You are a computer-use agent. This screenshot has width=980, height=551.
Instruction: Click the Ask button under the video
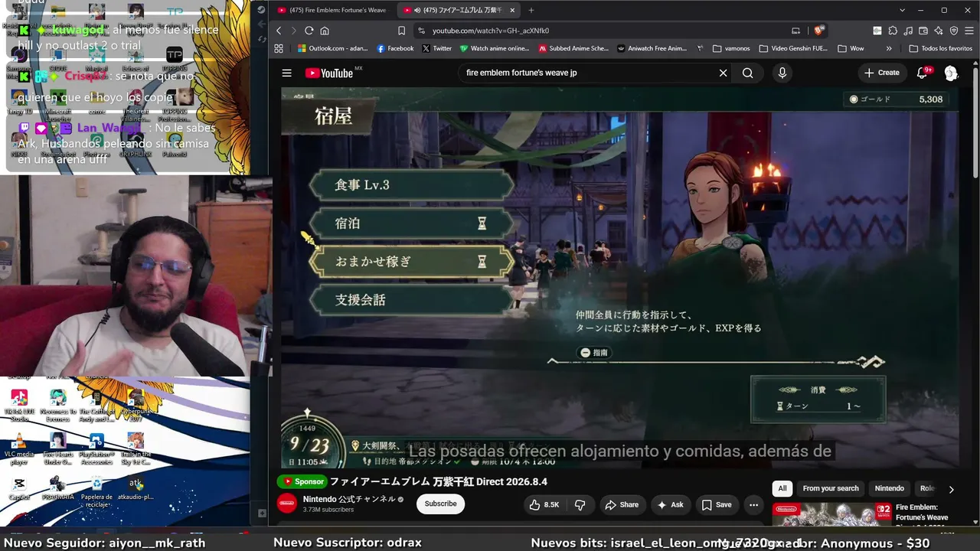pos(670,504)
